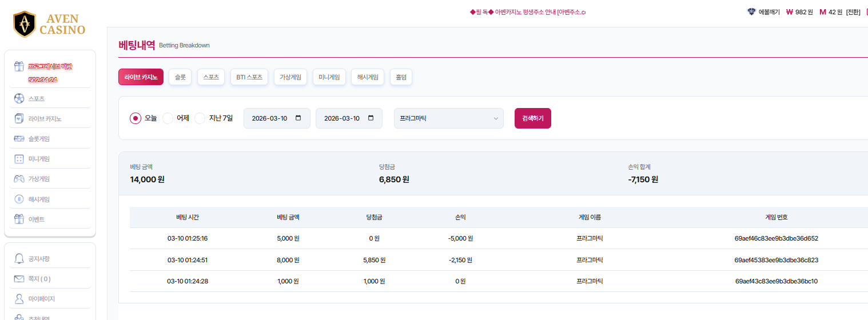Click the 라이브 카지노 cards icon in sidebar

point(19,119)
